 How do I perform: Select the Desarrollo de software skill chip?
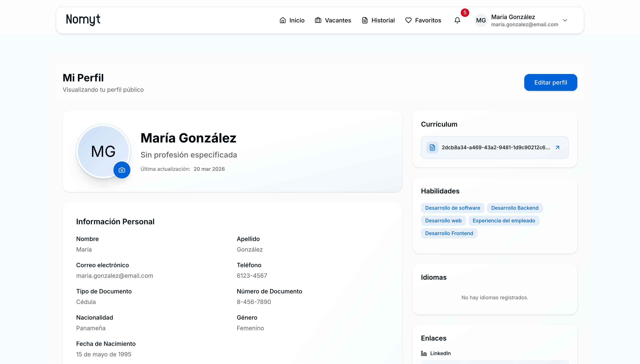tap(452, 208)
